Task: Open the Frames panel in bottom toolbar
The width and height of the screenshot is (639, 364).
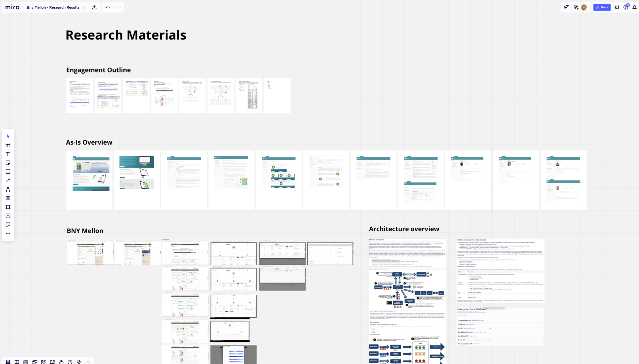Action: (8, 362)
